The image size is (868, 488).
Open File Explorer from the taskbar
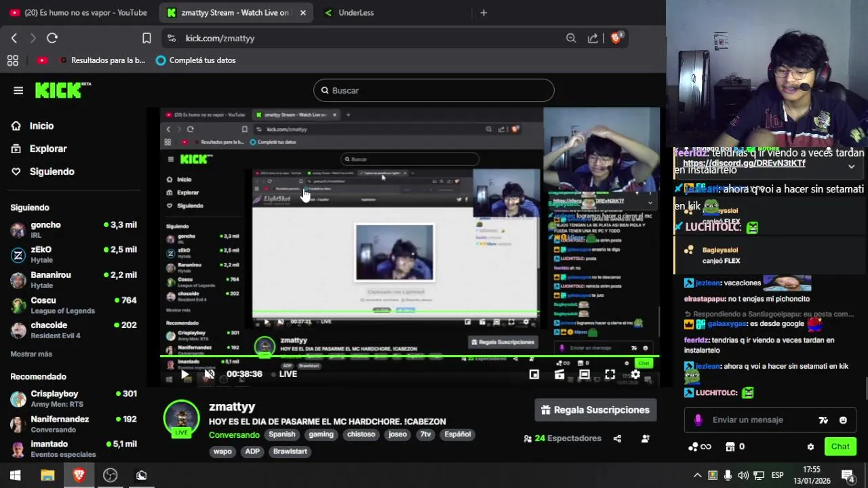tap(47, 475)
